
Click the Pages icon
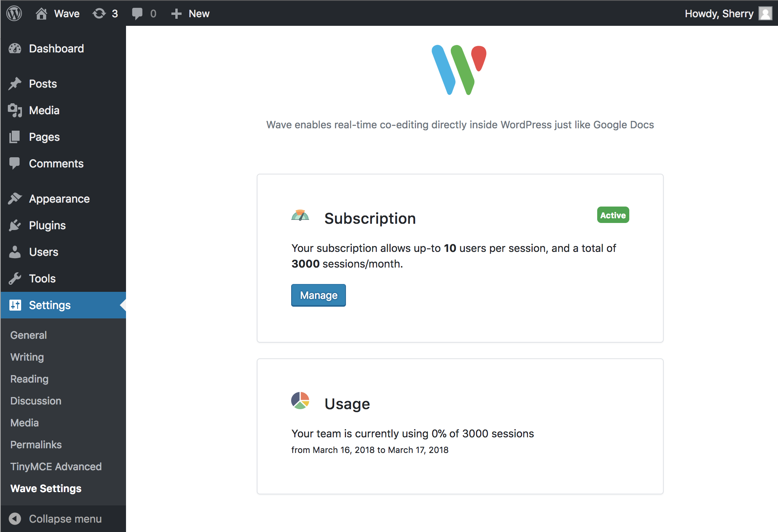point(15,137)
